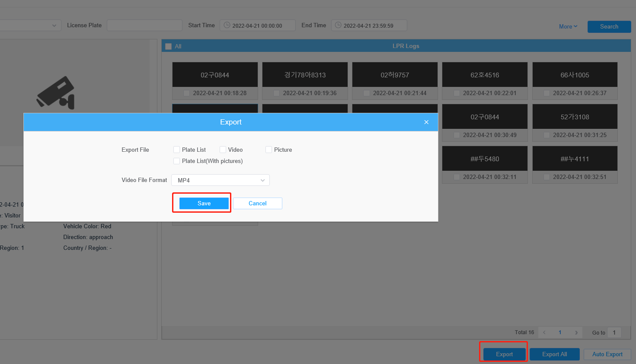
Task: Click the Vehicle Color: Red text
Action: [x=87, y=226]
